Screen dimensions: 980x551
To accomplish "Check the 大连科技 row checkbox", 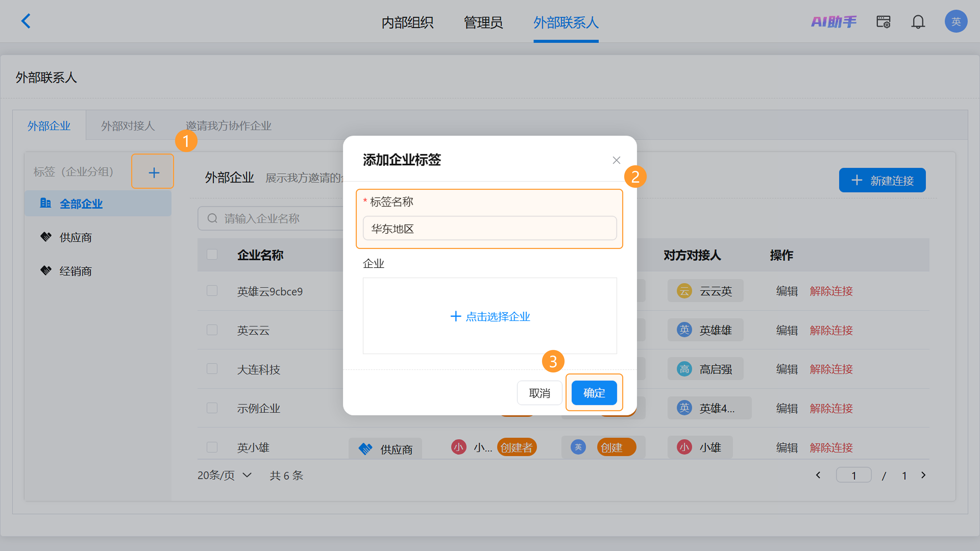I will click(x=212, y=369).
